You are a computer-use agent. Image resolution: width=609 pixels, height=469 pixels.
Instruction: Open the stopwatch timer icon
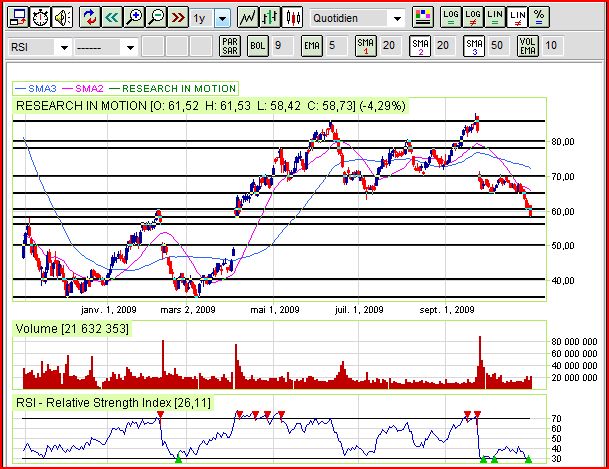pyautogui.click(x=40, y=17)
